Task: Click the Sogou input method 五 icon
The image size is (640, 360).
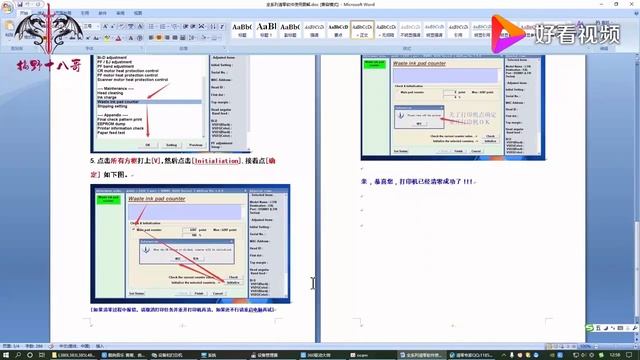Action: coord(598,328)
